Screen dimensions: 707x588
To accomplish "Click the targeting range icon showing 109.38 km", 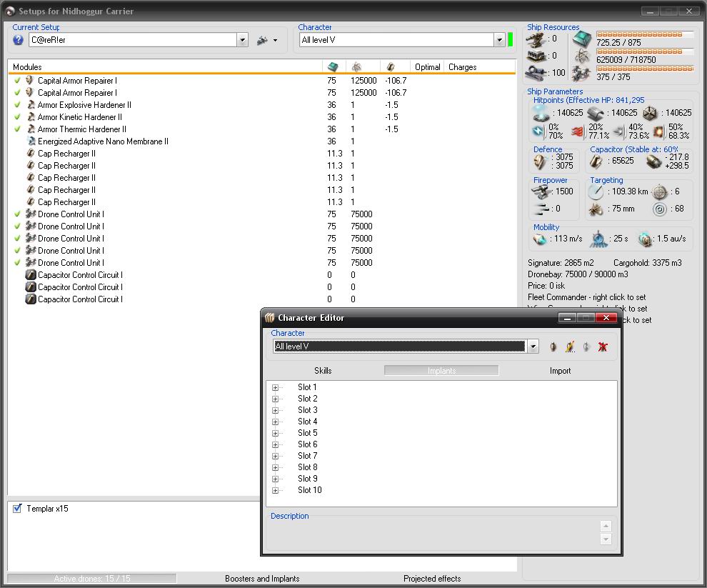I will pyautogui.click(x=596, y=191).
